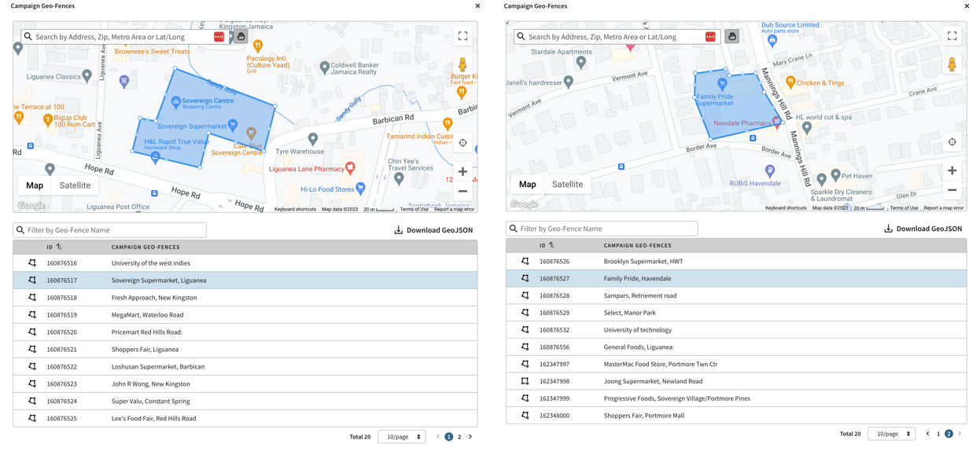Switch right map to Satellite view
The image size is (980, 451).
(x=567, y=184)
